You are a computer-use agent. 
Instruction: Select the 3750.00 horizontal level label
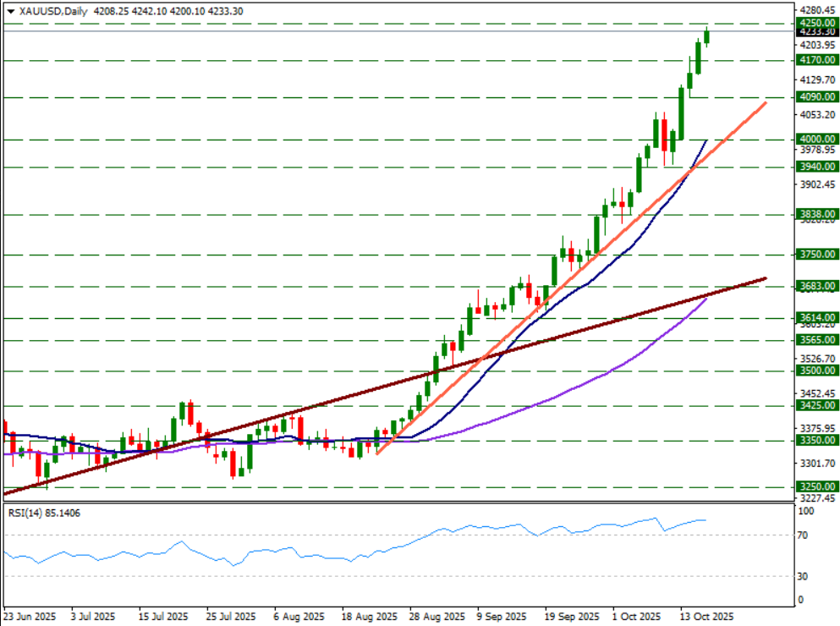pos(817,255)
